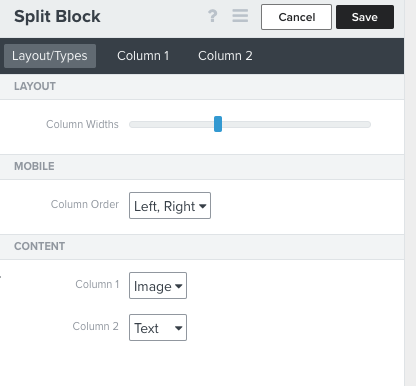Click the LAYOUT section header
The image size is (416, 386).
35,86
